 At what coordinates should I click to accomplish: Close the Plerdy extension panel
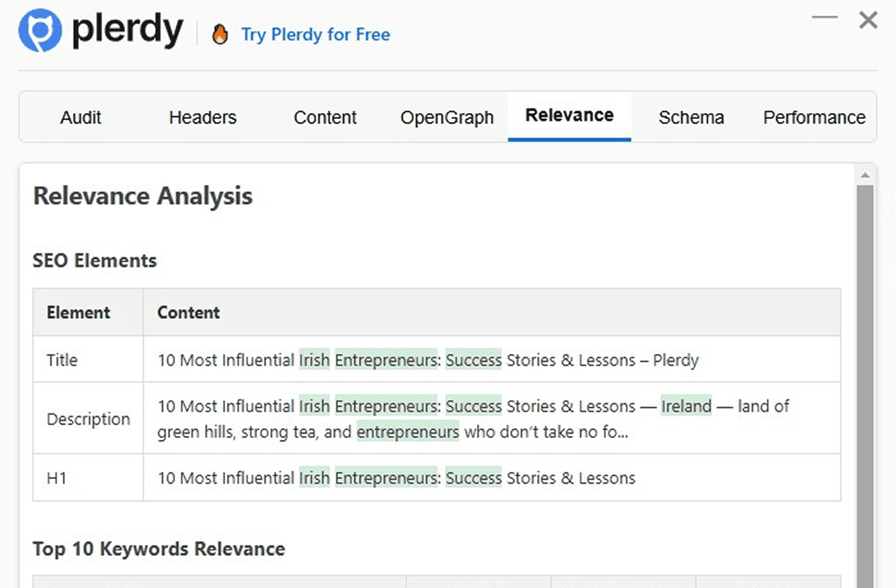(x=868, y=20)
